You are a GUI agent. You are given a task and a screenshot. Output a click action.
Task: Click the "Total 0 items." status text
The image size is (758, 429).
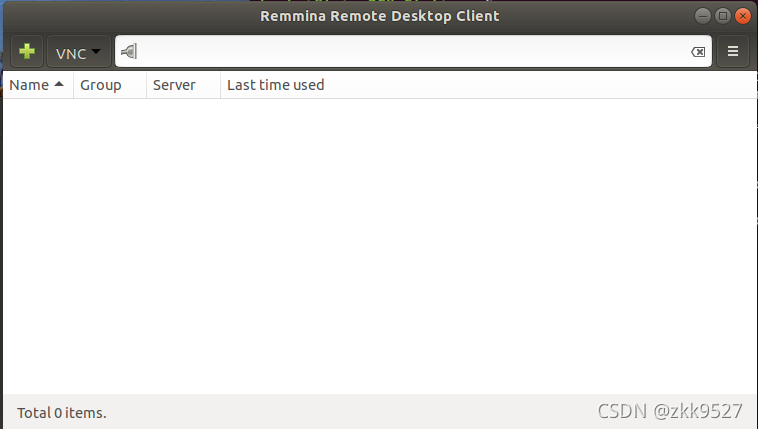[62, 413]
